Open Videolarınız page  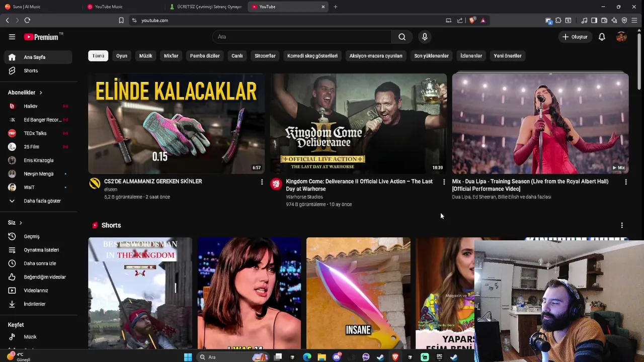tap(38, 291)
